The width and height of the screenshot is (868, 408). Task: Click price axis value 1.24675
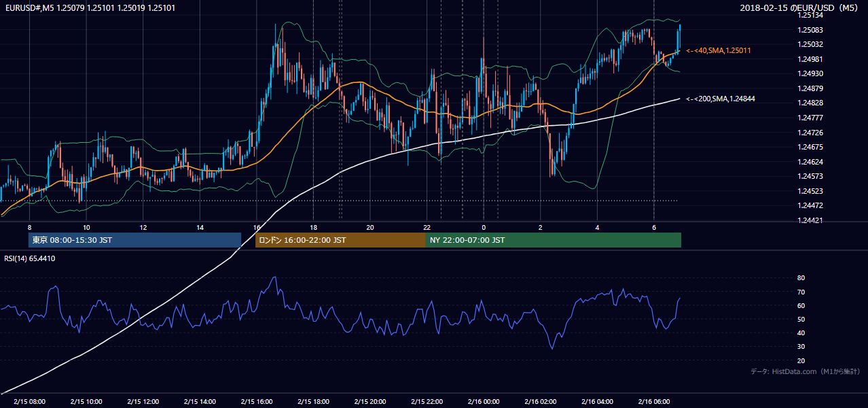[x=812, y=147]
